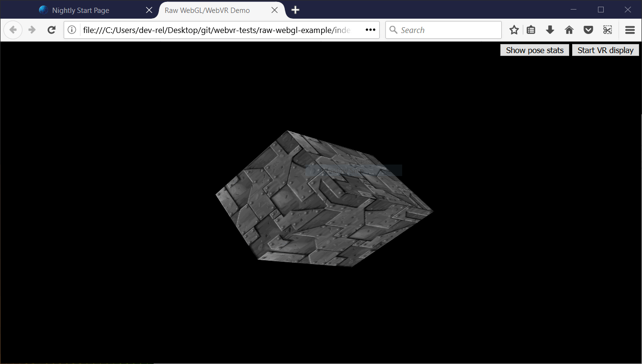
Task: Navigate back using the back arrow
Action: point(13,30)
